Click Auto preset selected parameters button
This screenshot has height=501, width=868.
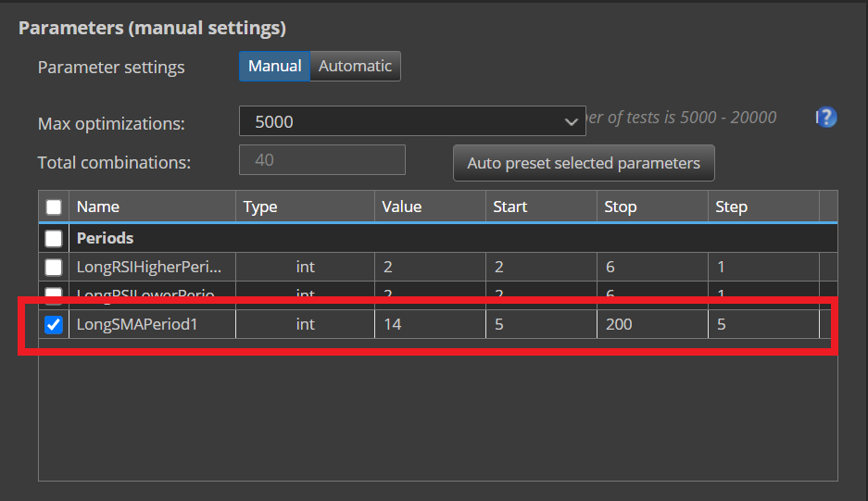584,163
